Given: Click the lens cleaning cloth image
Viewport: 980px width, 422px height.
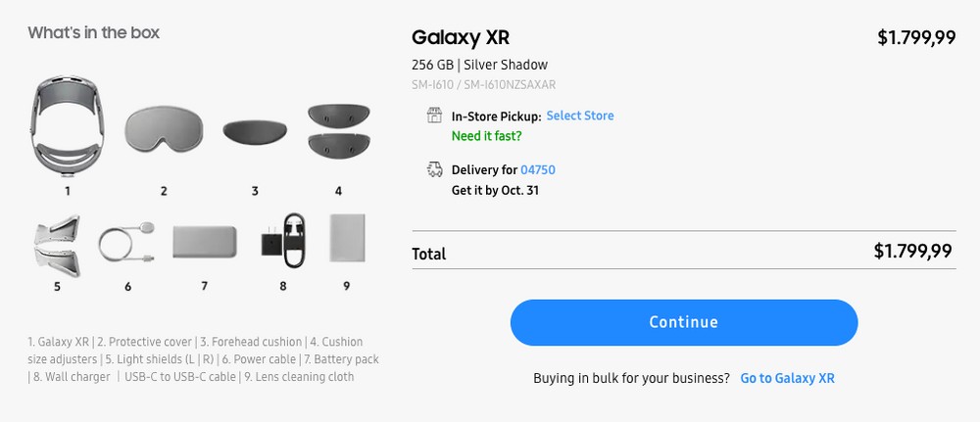Looking at the screenshot, I should (347, 238).
